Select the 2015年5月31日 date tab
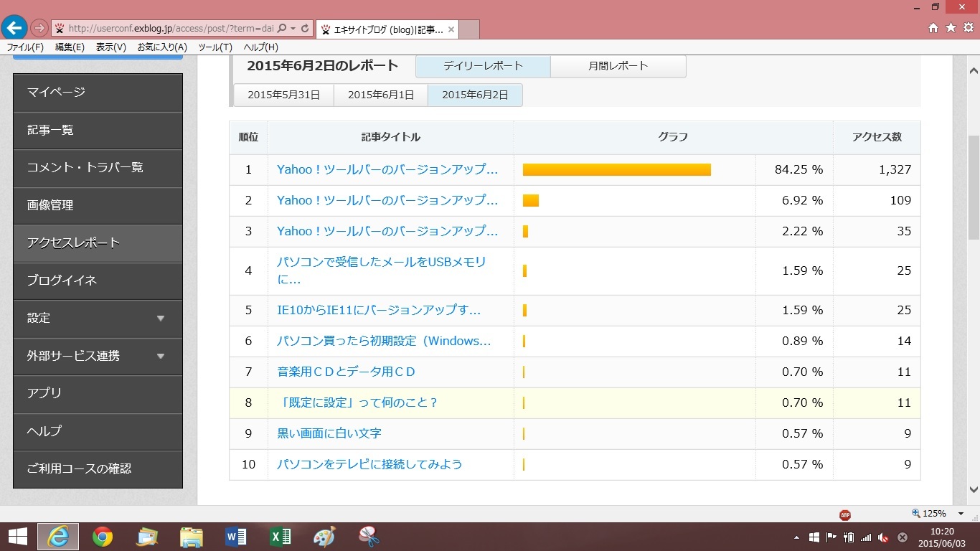980x551 pixels. tap(283, 95)
